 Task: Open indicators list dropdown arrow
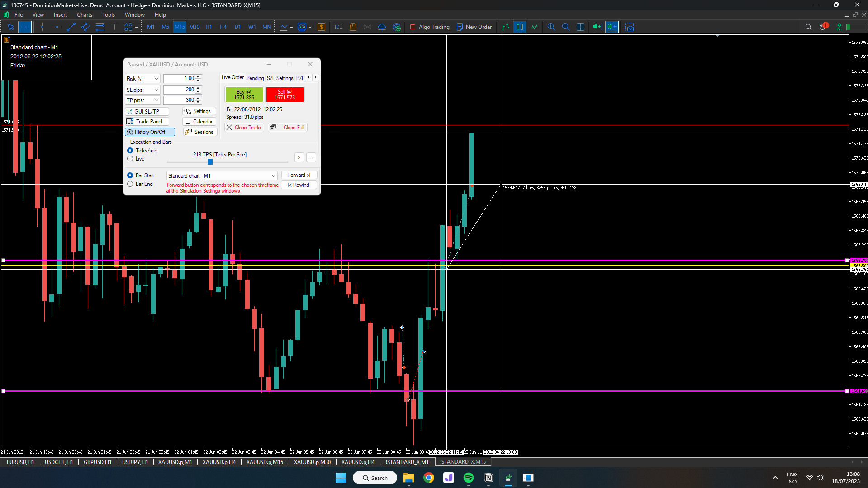pyautogui.click(x=310, y=28)
